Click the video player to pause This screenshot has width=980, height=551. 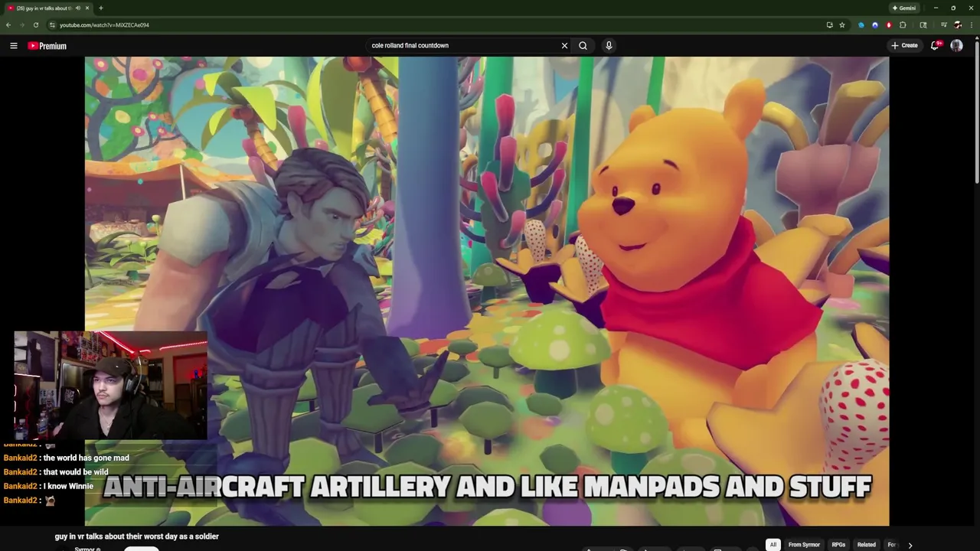click(487, 291)
